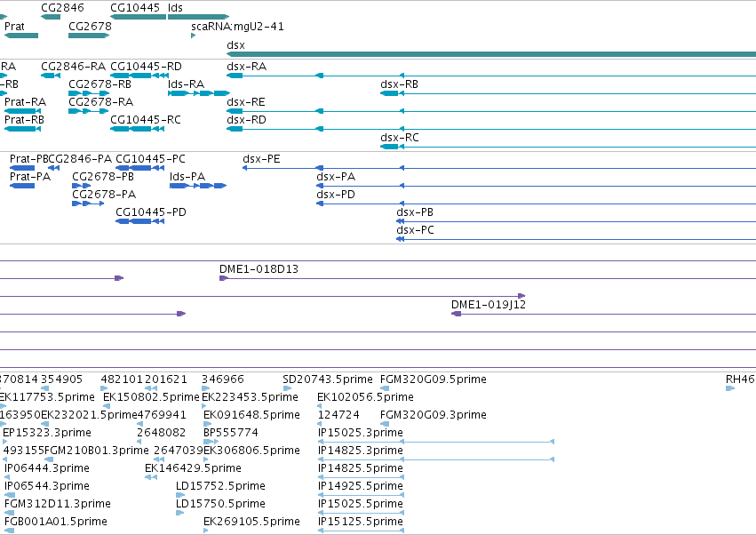Click EST EK269105.5prime label
The height and width of the screenshot is (535, 756).
pos(251,522)
